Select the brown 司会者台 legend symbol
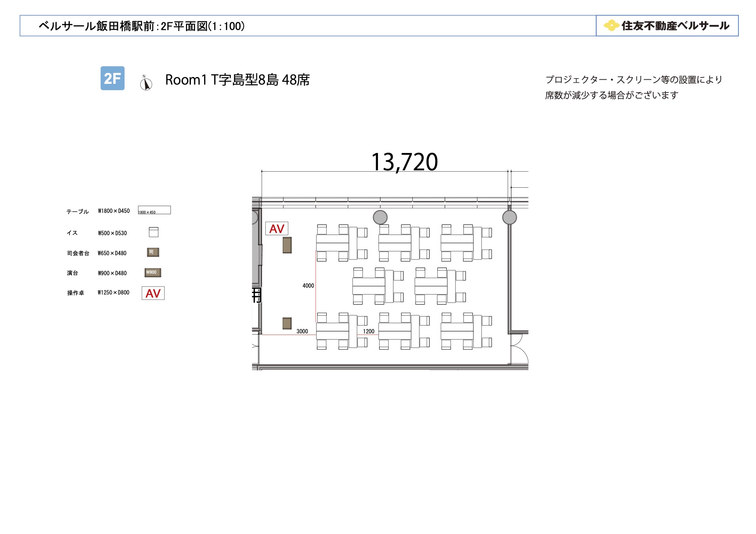756x534 pixels. pyautogui.click(x=153, y=252)
